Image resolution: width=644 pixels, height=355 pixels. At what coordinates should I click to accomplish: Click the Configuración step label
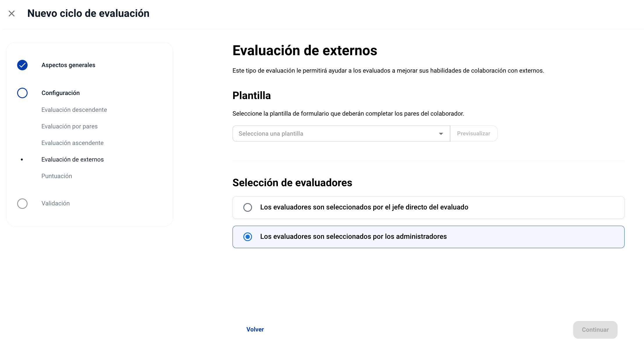click(60, 93)
